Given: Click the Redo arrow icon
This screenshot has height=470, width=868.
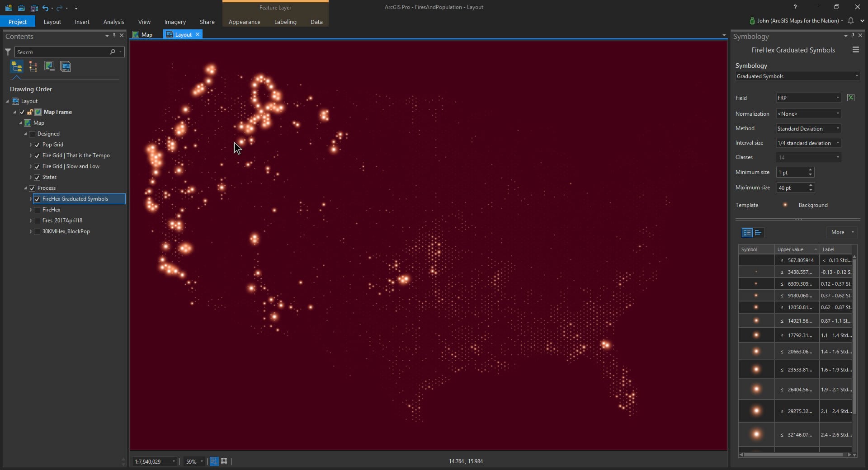Looking at the screenshot, I should (x=59, y=8).
